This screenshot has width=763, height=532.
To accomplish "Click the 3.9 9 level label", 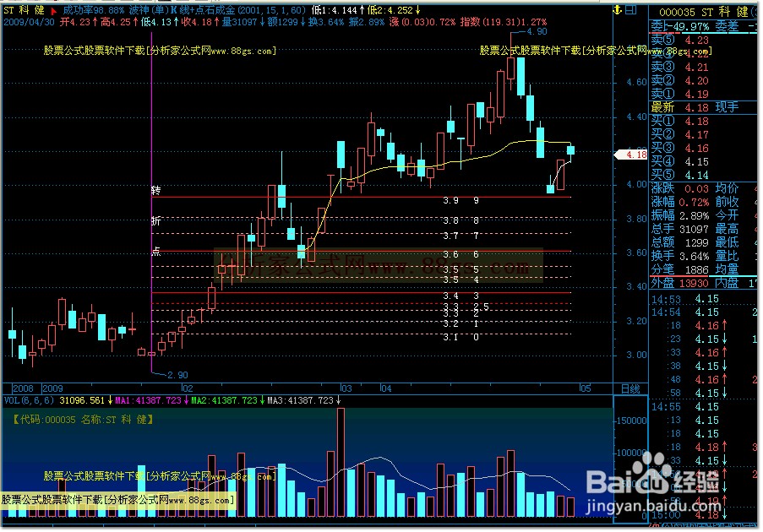I will click(x=461, y=201).
